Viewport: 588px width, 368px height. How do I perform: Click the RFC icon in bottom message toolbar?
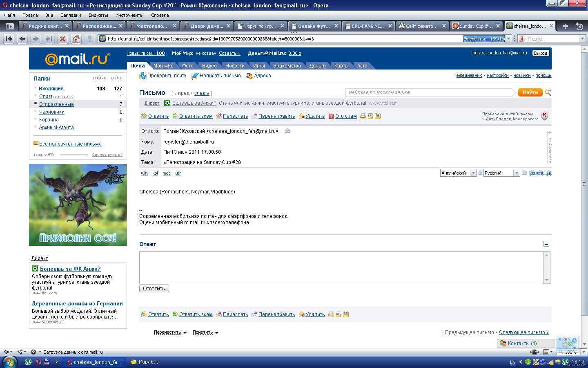pyautogui.click(x=339, y=314)
